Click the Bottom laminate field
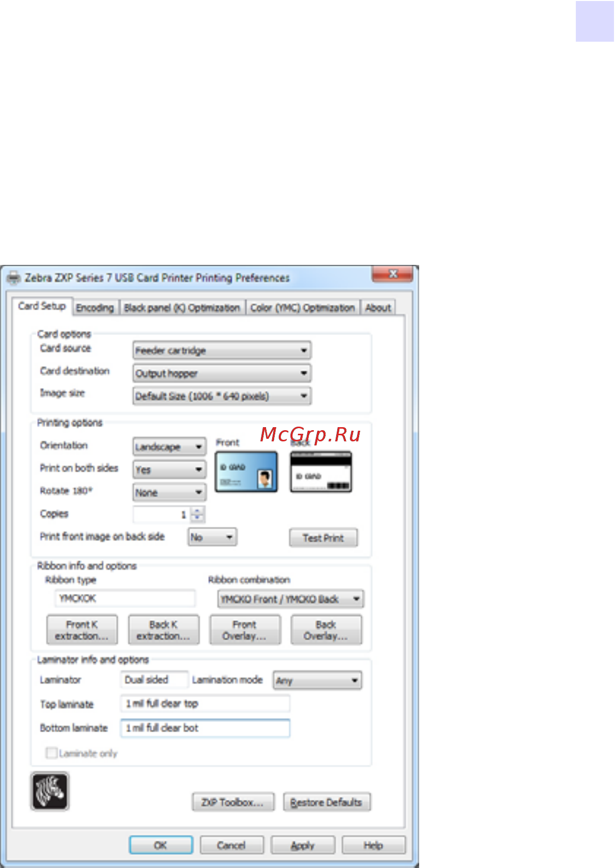The width and height of the screenshot is (615, 868). pyautogui.click(x=205, y=728)
